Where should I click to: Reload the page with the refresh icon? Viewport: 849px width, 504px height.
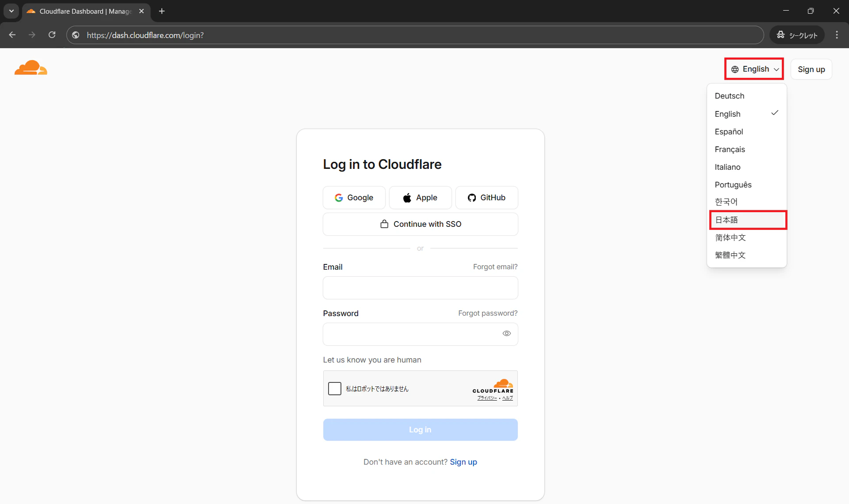click(x=52, y=35)
